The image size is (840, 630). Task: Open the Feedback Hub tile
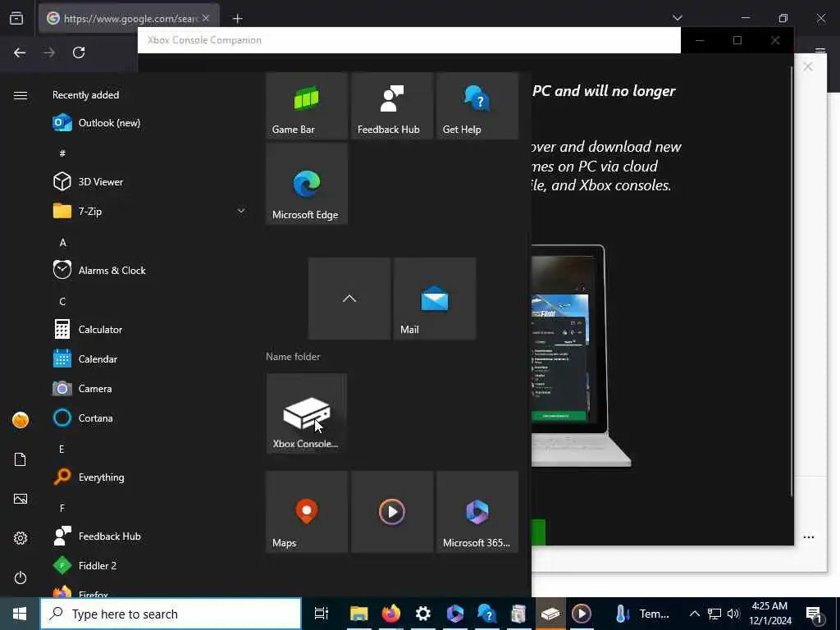(392, 106)
